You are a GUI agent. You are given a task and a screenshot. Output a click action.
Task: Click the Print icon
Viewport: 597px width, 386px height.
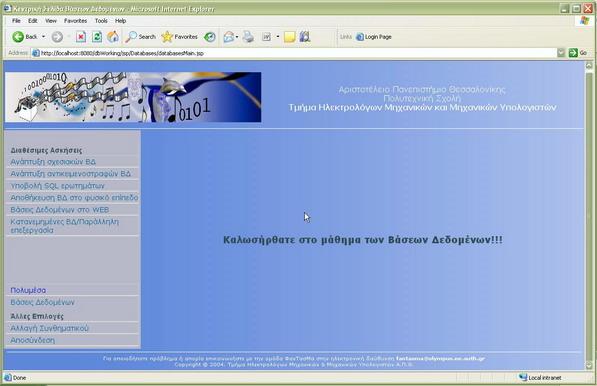pyautogui.click(x=248, y=37)
